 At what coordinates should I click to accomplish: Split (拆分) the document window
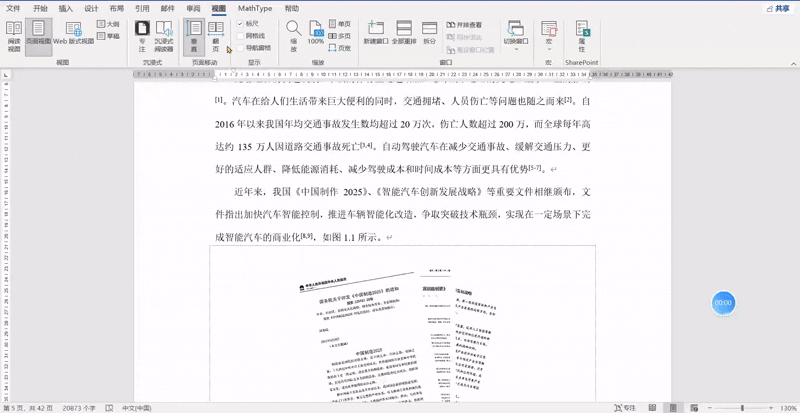pos(430,33)
